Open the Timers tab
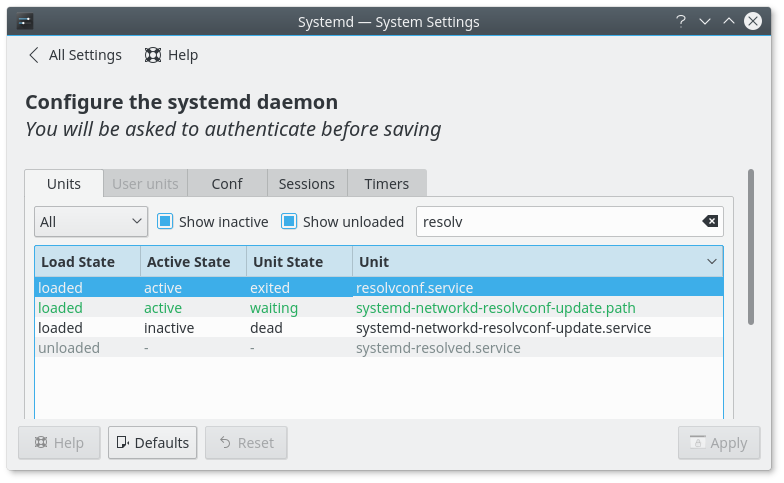Image resolution: width=784 pixels, height=483 pixels. tap(386, 184)
